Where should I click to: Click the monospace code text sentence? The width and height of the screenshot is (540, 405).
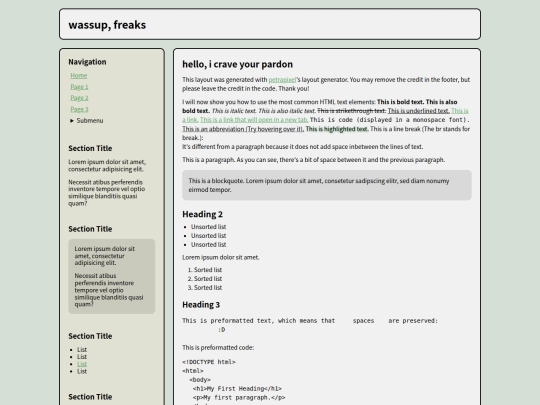coord(390,120)
